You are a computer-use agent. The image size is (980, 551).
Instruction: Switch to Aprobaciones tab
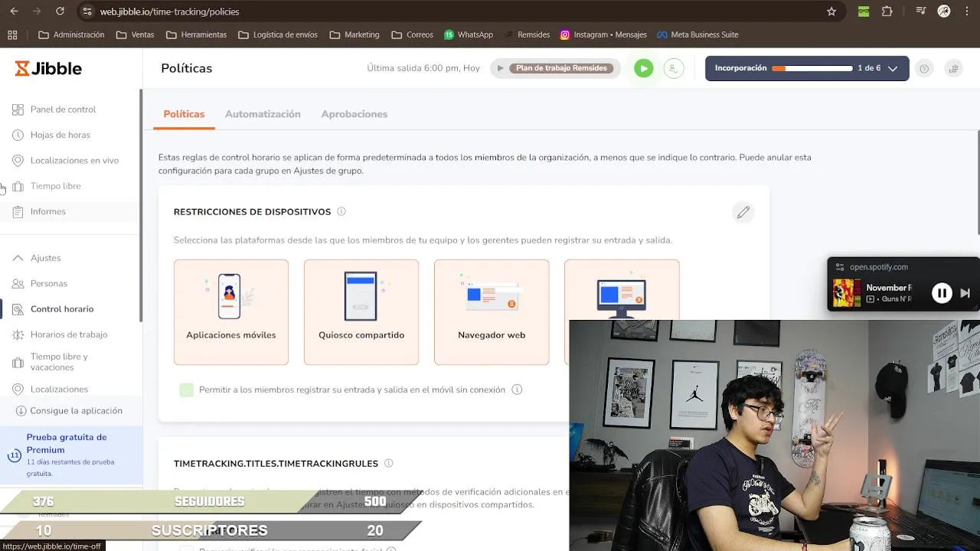tap(354, 114)
